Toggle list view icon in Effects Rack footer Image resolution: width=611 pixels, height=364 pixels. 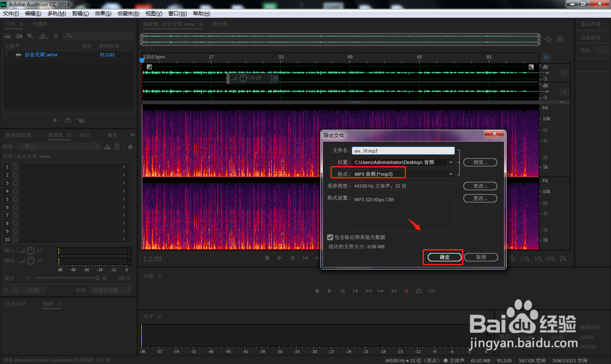[15, 290]
